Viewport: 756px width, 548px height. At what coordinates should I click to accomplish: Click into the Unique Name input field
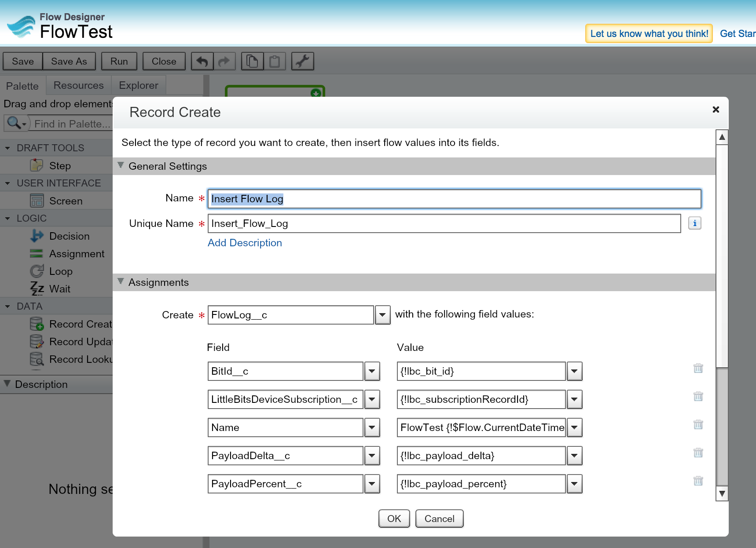coord(444,223)
